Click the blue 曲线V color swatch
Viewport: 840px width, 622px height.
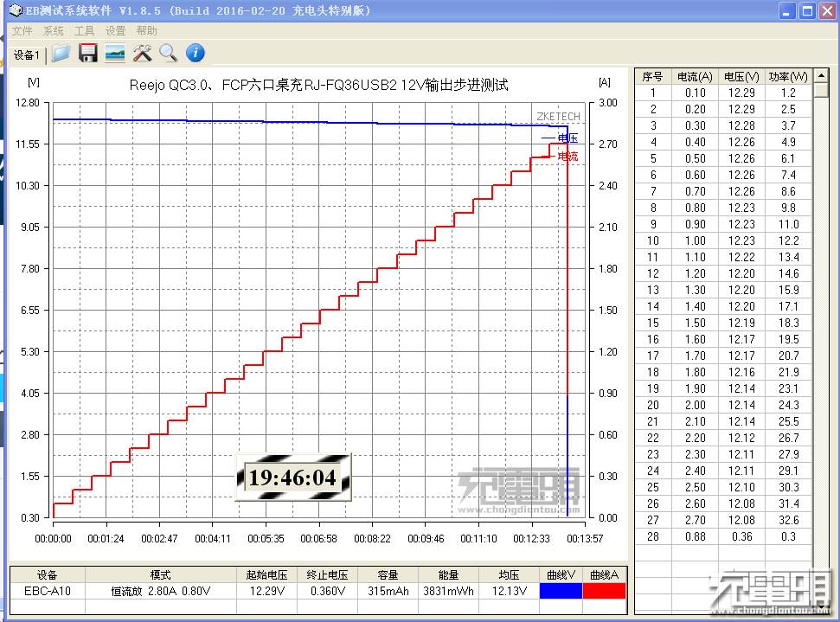(x=561, y=591)
